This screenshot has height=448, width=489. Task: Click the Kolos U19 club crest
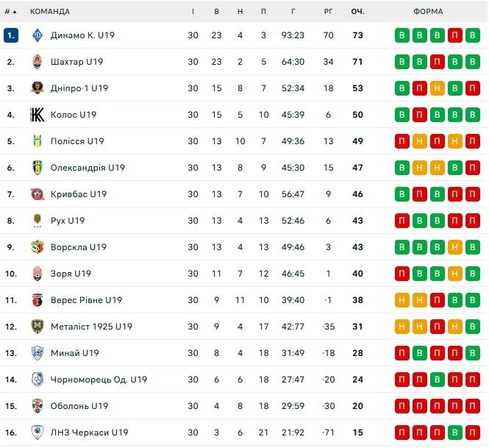(38, 115)
